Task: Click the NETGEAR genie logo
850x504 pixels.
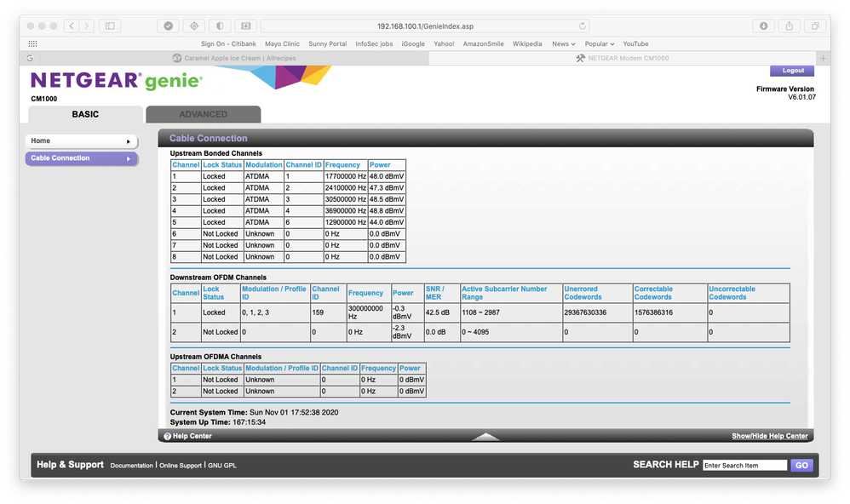Action: [117, 81]
